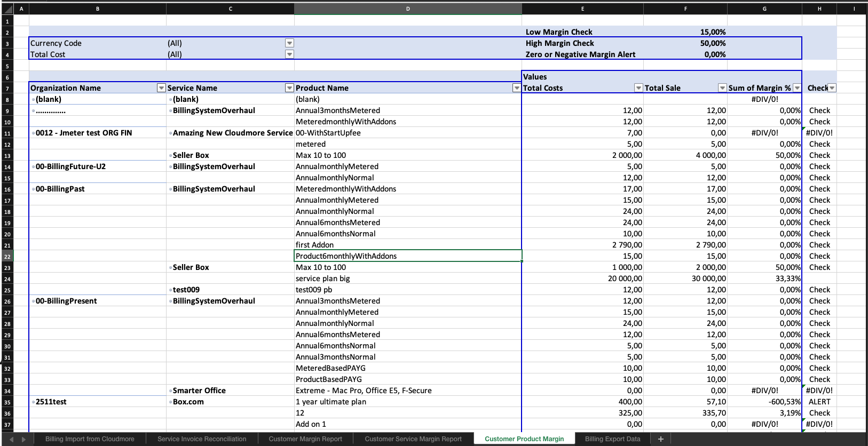The width and height of the screenshot is (868, 446).
Task: Open the Customer Service Margin Report tab
Action: pos(413,439)
